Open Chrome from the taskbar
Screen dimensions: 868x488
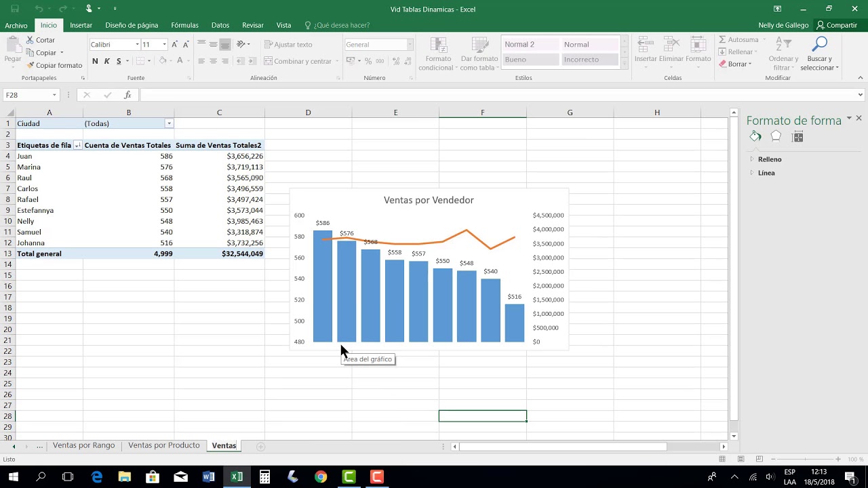click(321, 476)
